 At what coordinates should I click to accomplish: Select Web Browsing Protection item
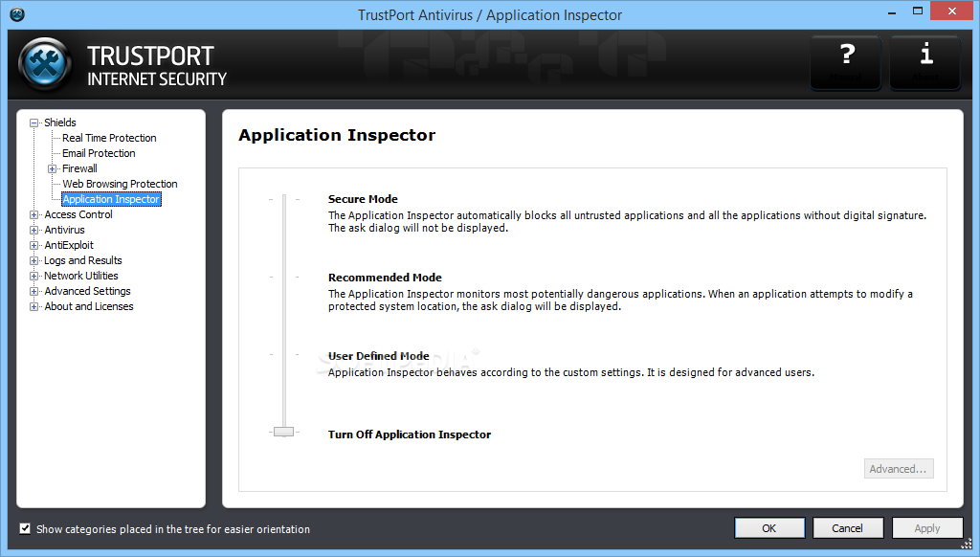pos(120,184)
